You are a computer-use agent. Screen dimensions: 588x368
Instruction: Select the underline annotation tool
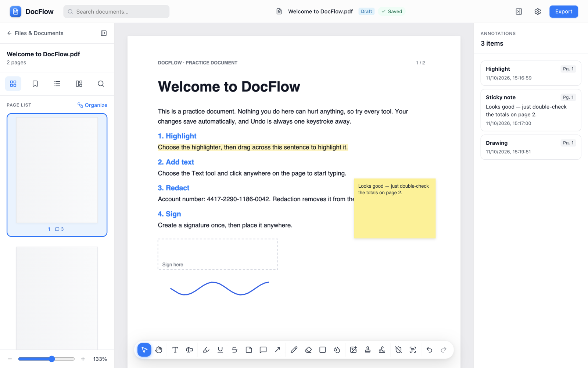point(220,350)
